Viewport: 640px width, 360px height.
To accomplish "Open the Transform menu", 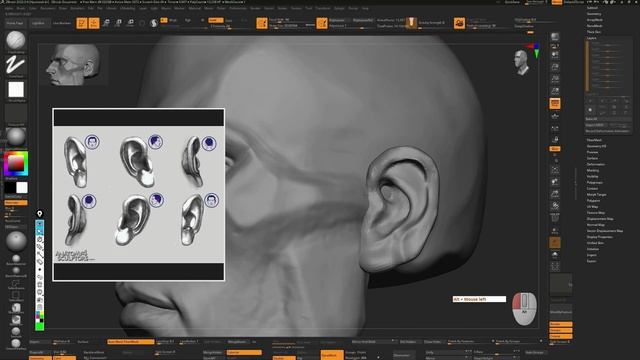I will tap(323, 8).
